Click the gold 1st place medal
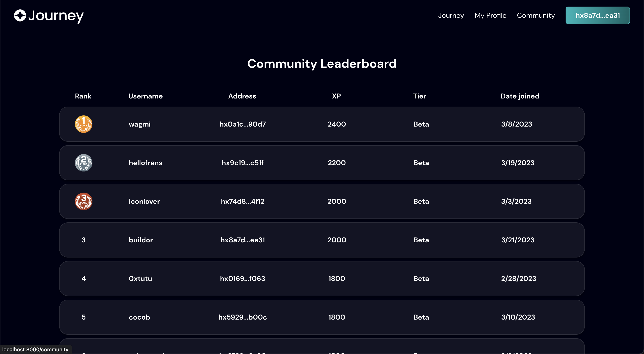Viewport: 644px width, 354px height. (83, 124)
